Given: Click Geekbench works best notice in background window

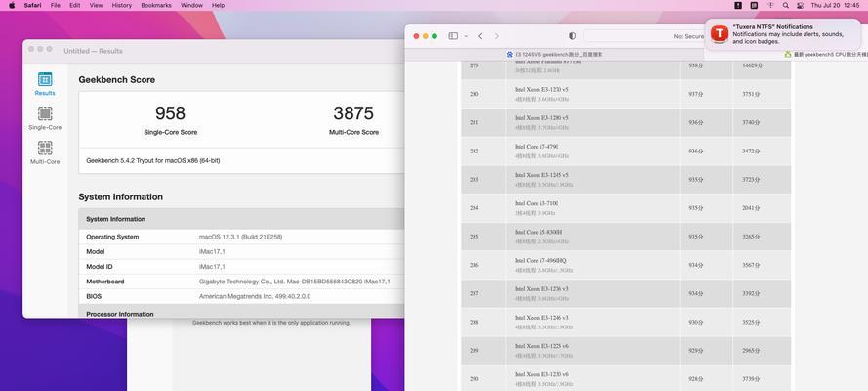Looking at the screenshot, I should click(271, 323).
